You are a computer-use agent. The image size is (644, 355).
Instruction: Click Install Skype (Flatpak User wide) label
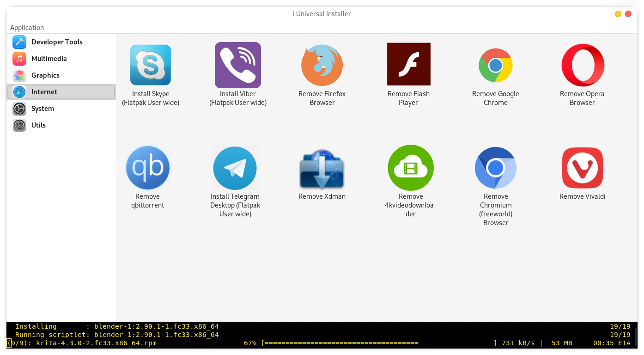tap(151, 98)
